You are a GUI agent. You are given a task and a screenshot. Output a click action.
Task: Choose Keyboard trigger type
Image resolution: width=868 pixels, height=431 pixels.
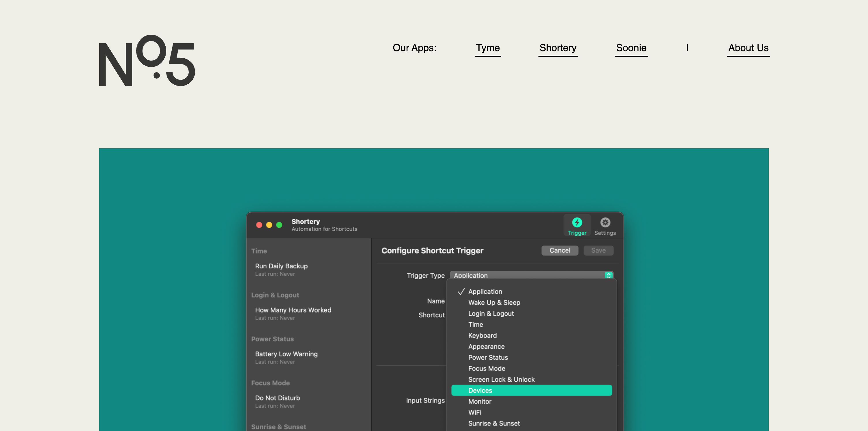pos(531,335)
